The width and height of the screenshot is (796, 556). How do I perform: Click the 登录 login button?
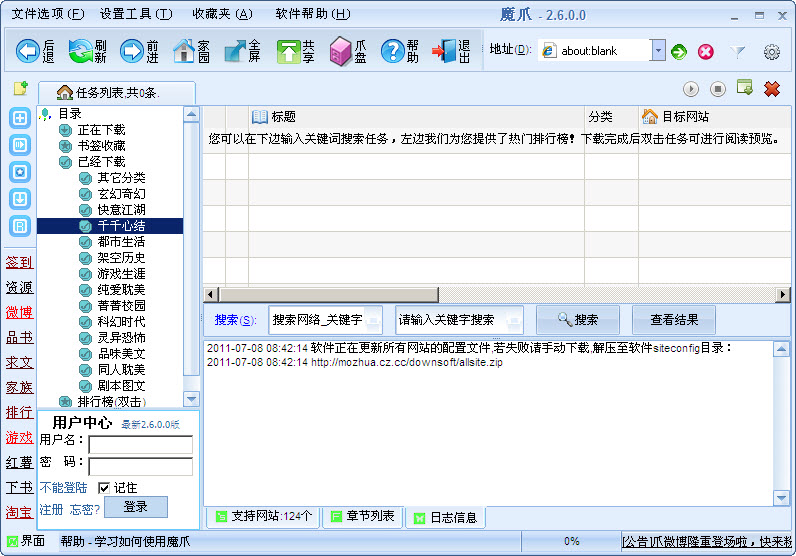point(136,507)
